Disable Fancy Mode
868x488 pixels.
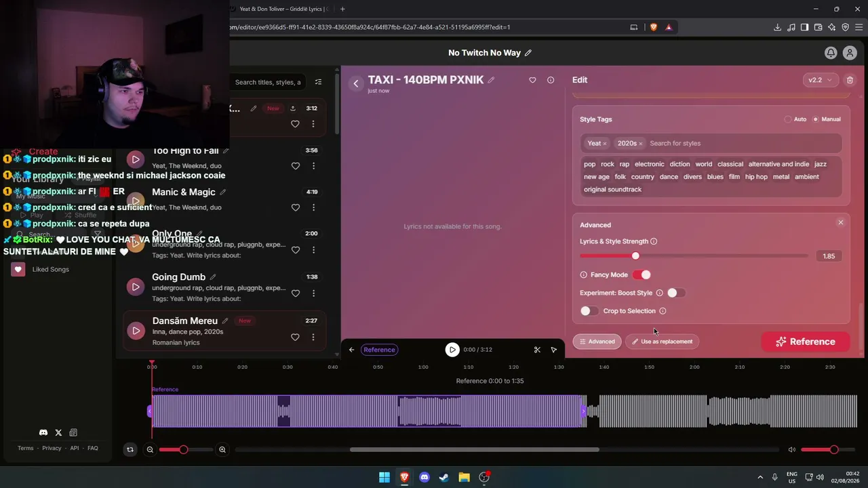[642, 274]
